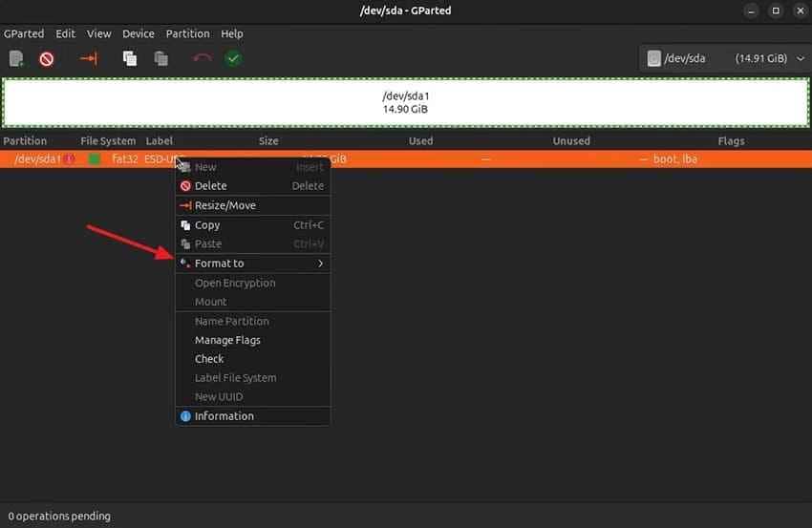The height and width of the screenshot is (528, 812).
Task: Click the Resize/Move toolbar icon
Action: (x=89, y=58)
